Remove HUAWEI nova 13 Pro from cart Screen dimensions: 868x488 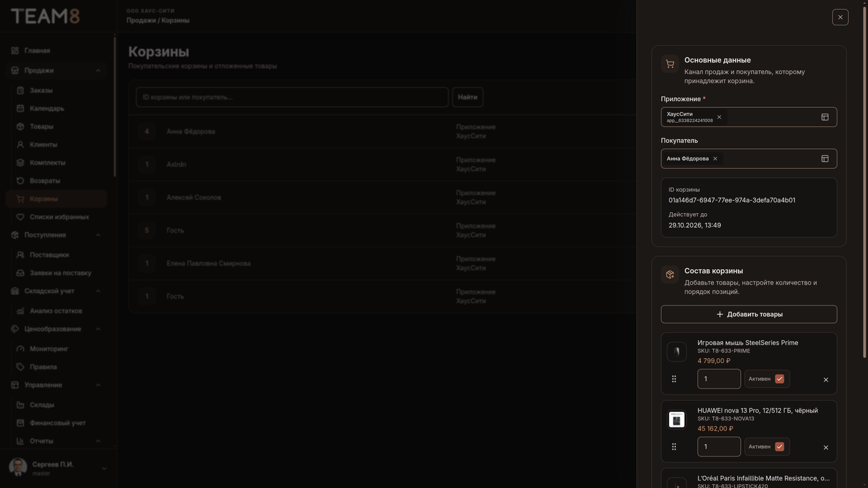click(x=826, y=447)
